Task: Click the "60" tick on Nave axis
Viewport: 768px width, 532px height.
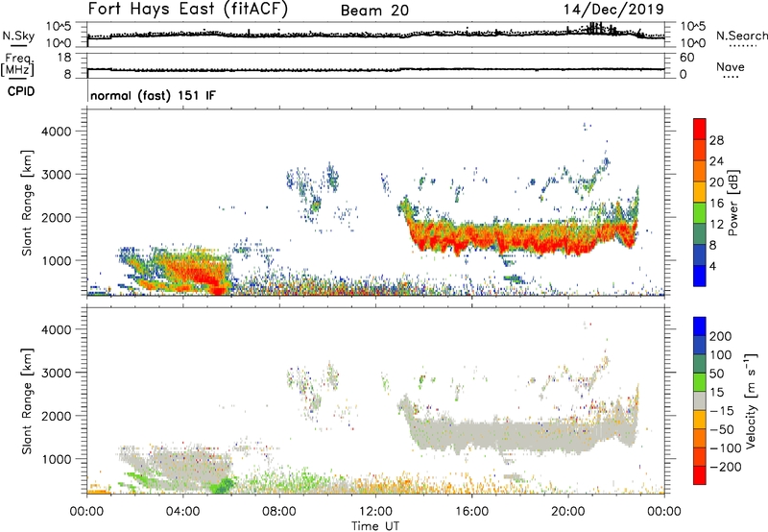Action: tap(686, 58)
